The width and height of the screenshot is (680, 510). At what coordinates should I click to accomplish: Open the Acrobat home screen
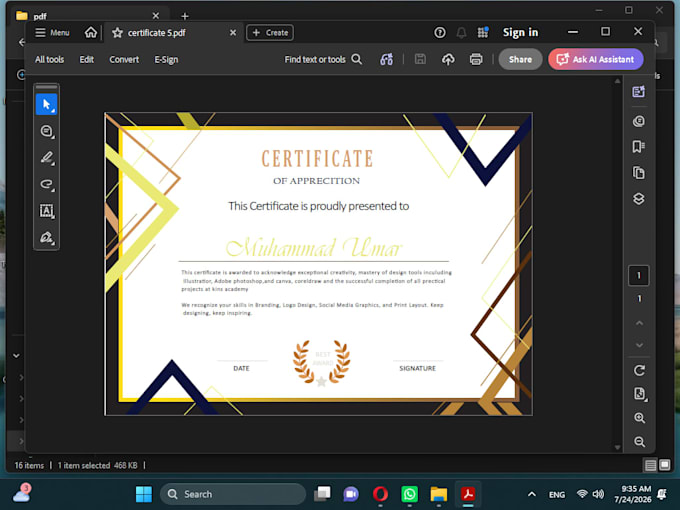click(91, 33)
